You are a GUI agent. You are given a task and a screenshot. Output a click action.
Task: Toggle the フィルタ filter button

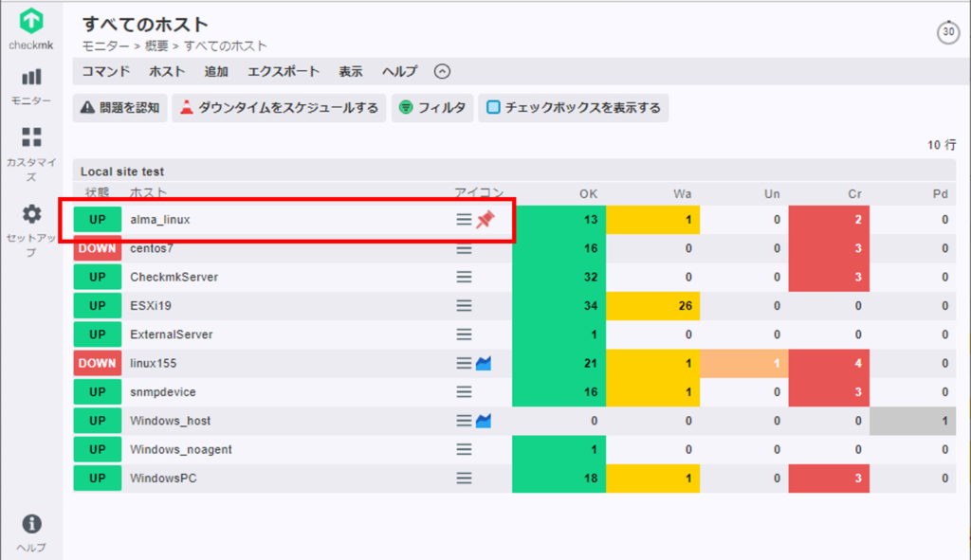point(432,108)
